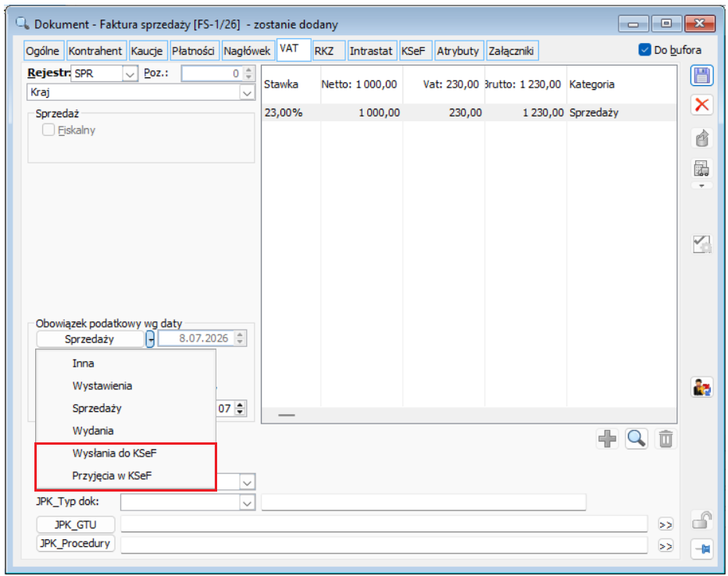Click the Netto column header

362,84
